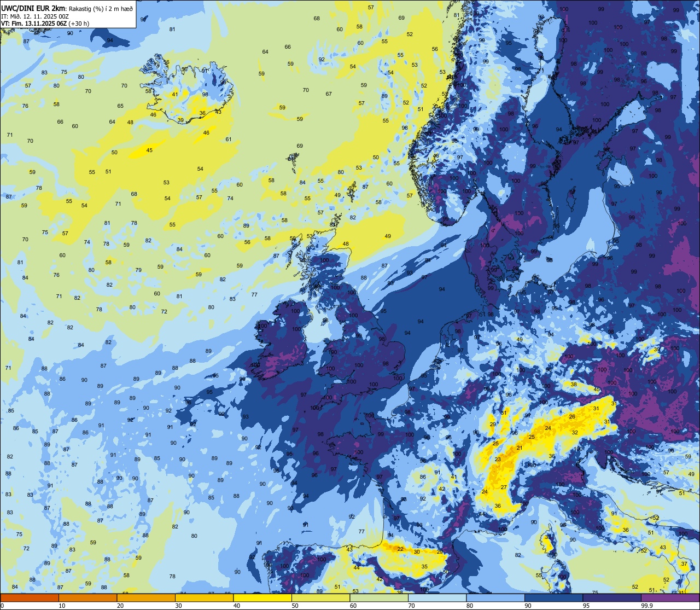Click the light blue 80–90 legend swatch
Screen dimensions: 700x610
tap(495, 597)
